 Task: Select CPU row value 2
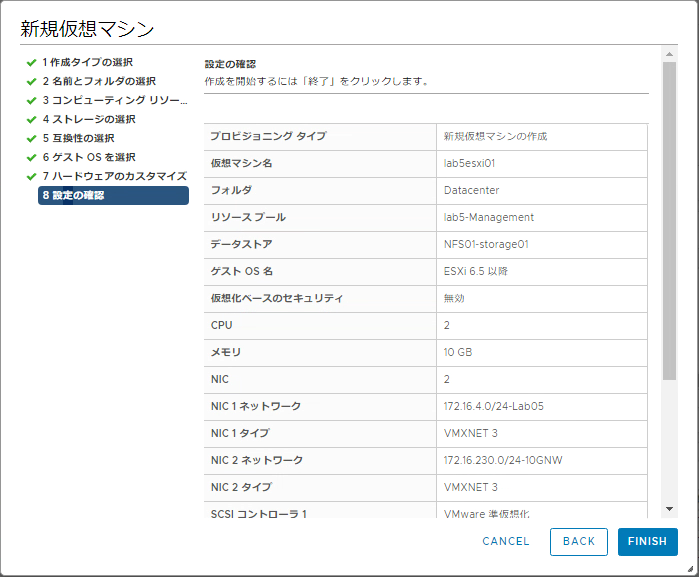(447, 326)
